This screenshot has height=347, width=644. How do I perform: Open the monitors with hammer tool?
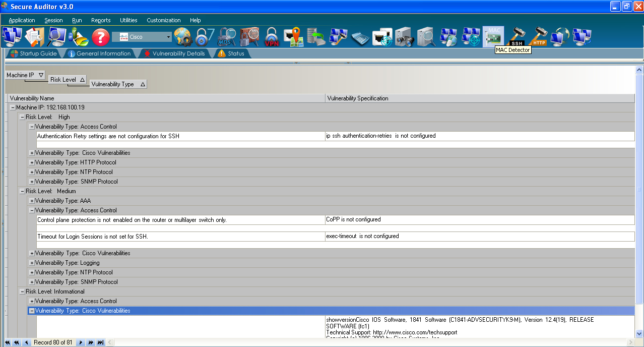click(338, 37)
